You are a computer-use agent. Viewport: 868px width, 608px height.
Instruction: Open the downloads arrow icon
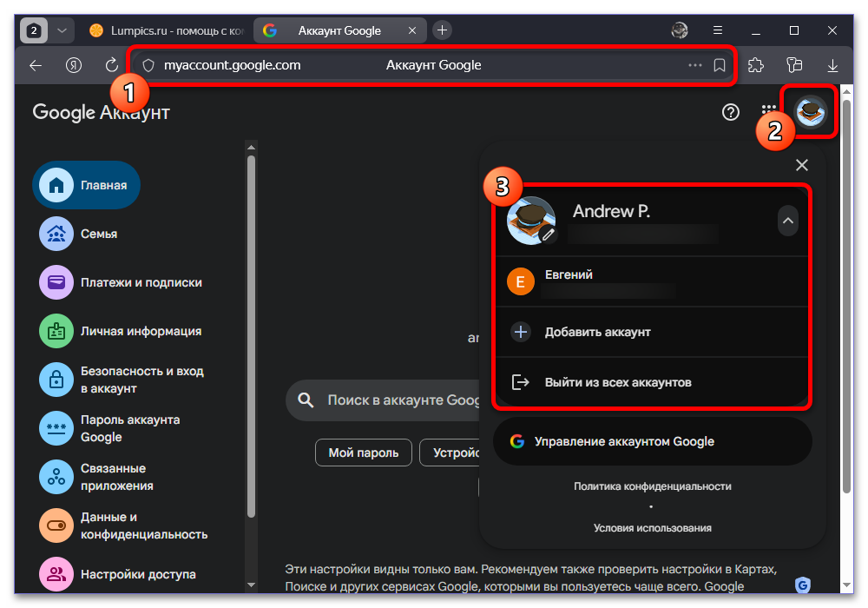(832, 66)
